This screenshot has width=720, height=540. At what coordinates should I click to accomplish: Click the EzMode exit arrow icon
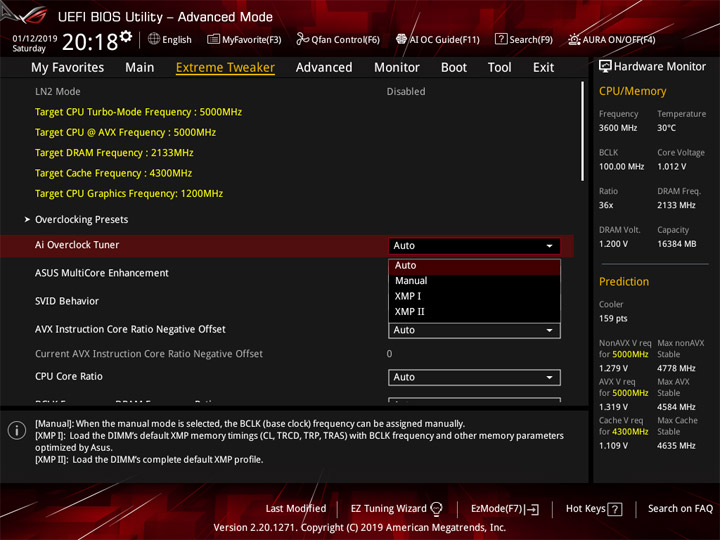pos(533,509)
